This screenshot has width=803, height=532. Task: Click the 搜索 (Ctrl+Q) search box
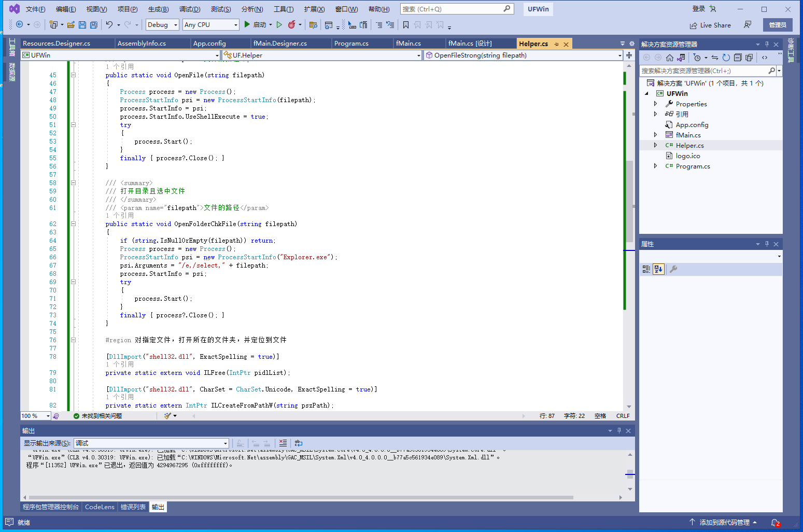[457, 9]
